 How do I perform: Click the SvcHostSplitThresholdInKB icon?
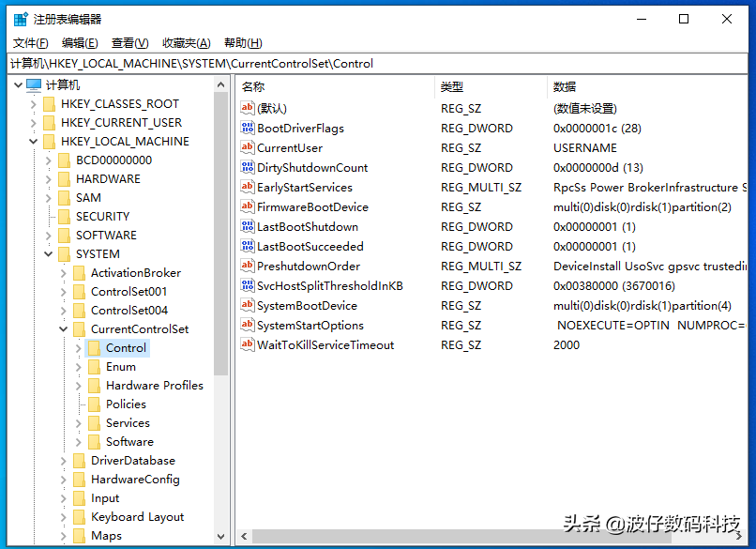(x=248, y=285)
